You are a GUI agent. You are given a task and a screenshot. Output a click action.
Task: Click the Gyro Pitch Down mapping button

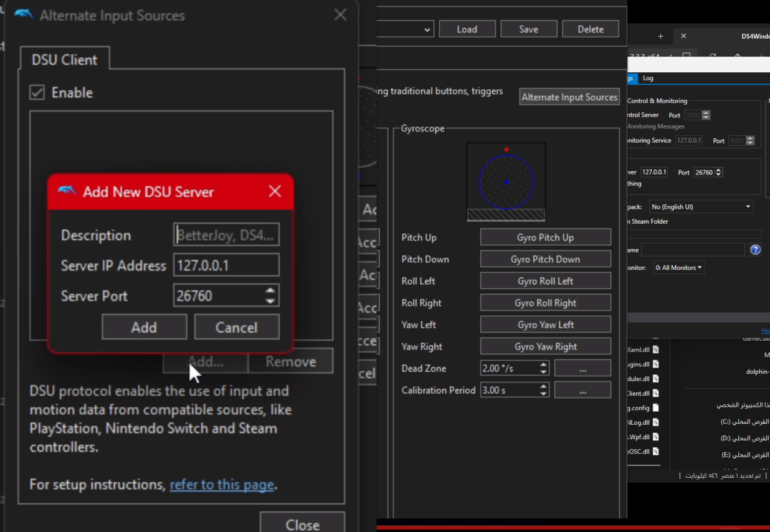545,259
